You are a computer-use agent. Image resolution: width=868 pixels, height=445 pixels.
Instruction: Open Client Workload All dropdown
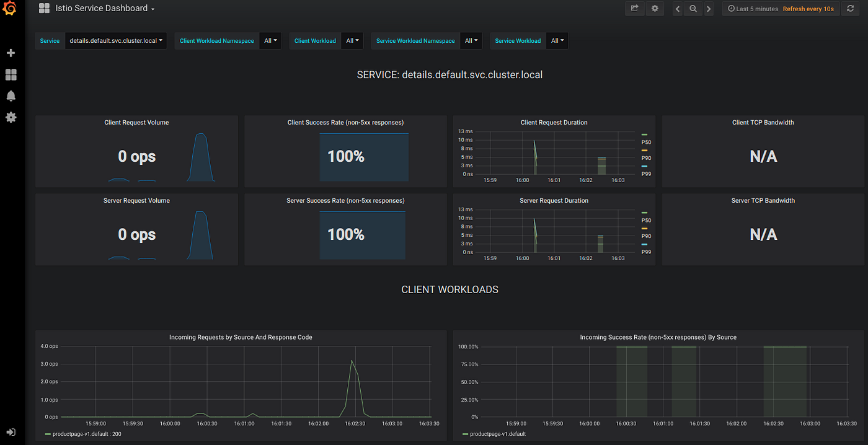coord(352,41)
